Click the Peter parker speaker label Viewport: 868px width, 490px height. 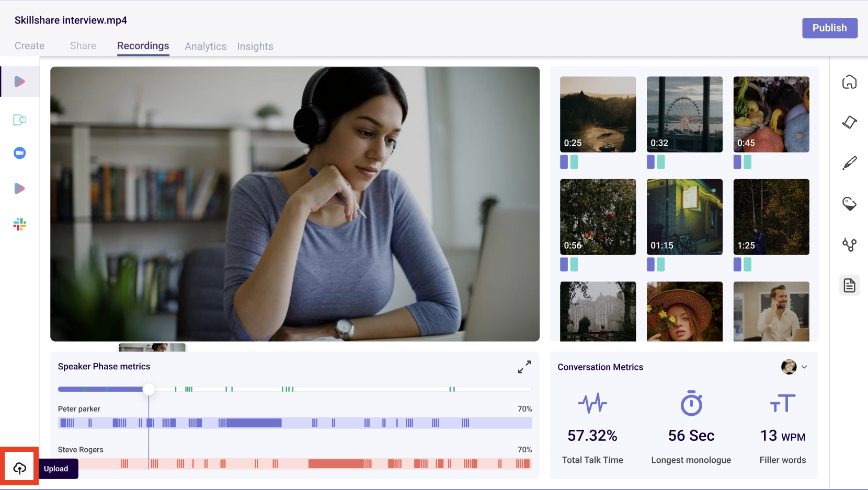tap(79, 409)
